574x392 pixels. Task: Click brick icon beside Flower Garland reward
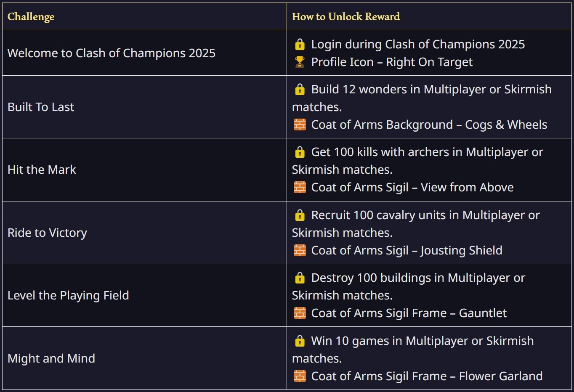300,376
